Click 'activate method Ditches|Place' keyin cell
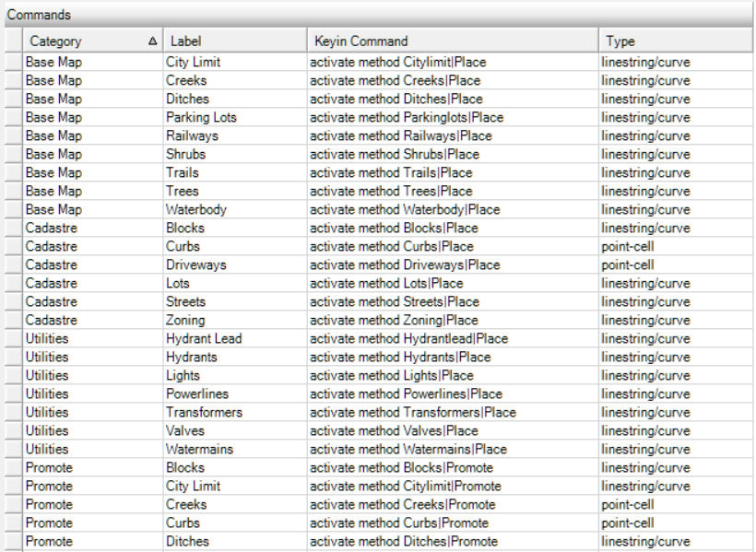This screenshot has width=756, height=552. (453, 99)
